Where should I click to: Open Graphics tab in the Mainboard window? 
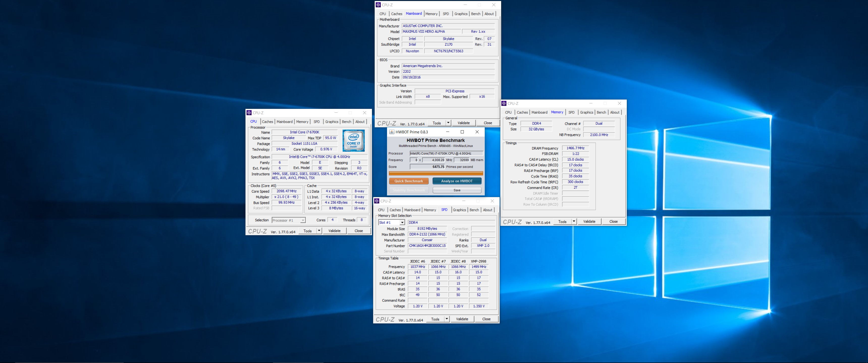click(x=460, y=14)
